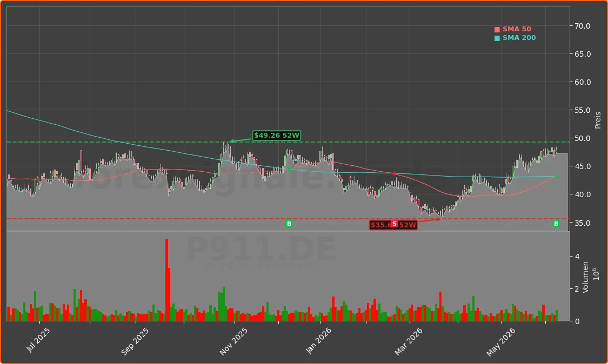Click the tallest red volume bar
The width and height of the screenshot is (608, 364).
(167, 280)
